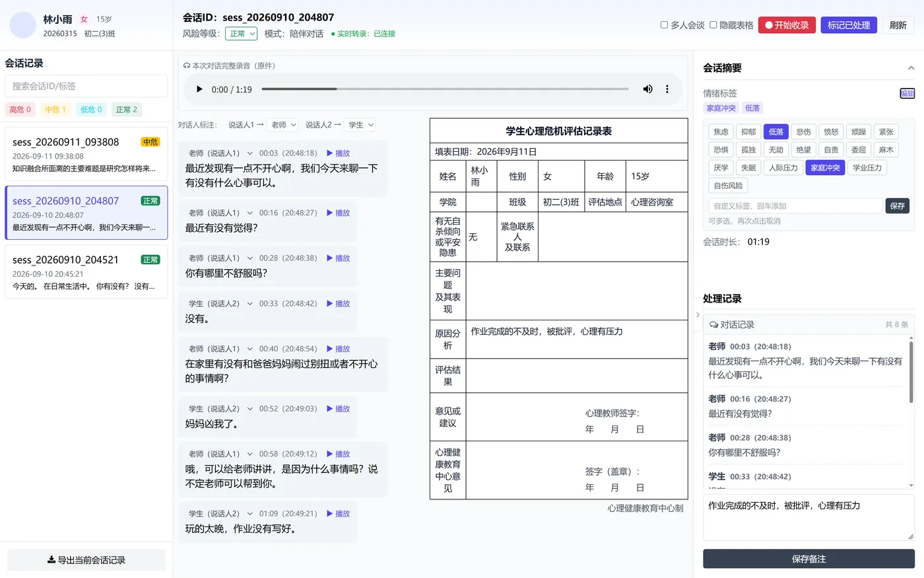Toggle the 隐藏表格 checkbox
The height and width of the screenshot is (578, 924).
713,25
